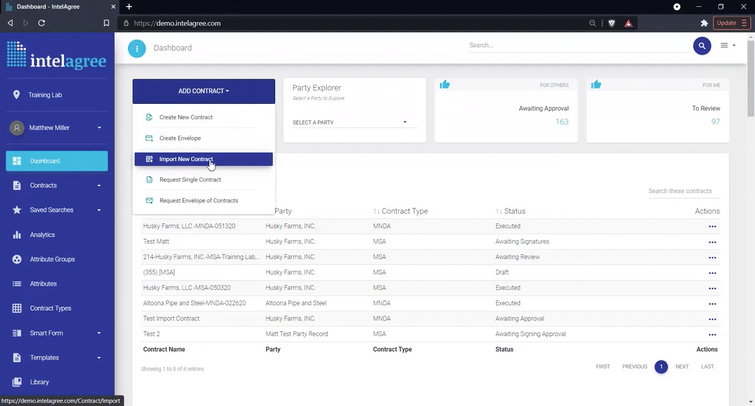Choose Create Envelope from the menu
The width and height of the screenshot is (755, 406).
204,138
